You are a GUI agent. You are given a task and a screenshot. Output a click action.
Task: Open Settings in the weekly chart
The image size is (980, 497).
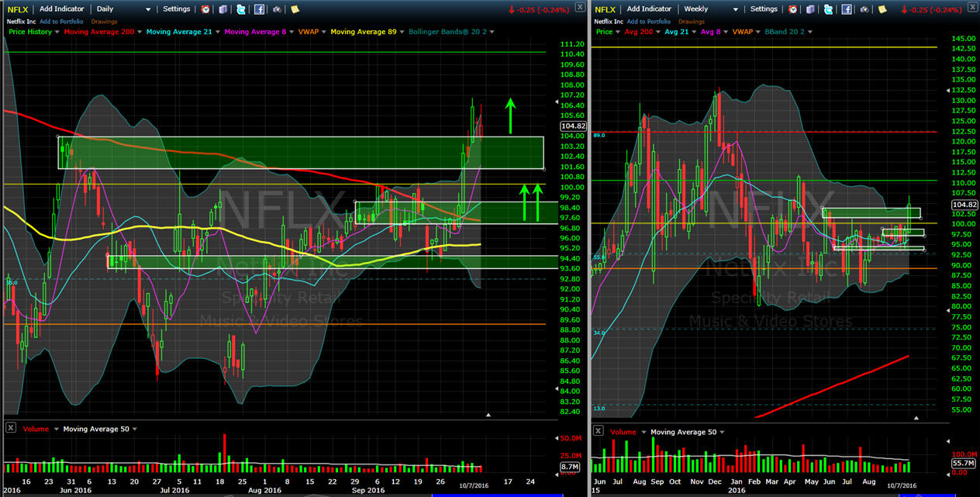[x=763, y=9]
